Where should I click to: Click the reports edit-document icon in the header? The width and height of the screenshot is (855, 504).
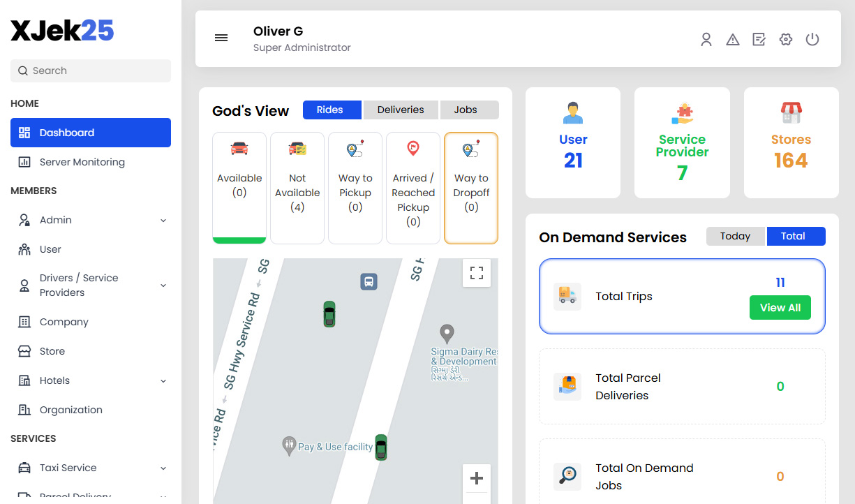click(759, 40)
